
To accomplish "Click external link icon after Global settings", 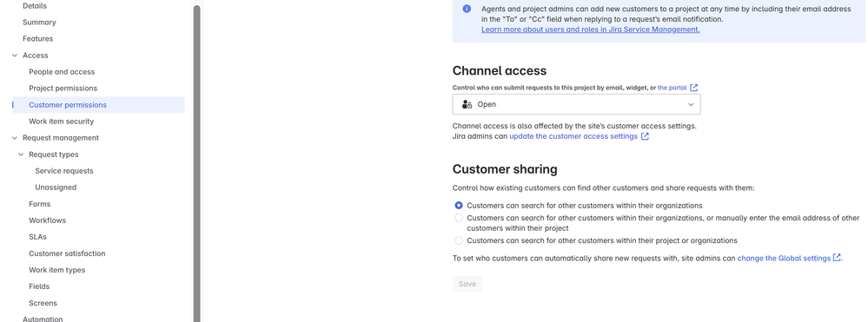I will (837, 258).
